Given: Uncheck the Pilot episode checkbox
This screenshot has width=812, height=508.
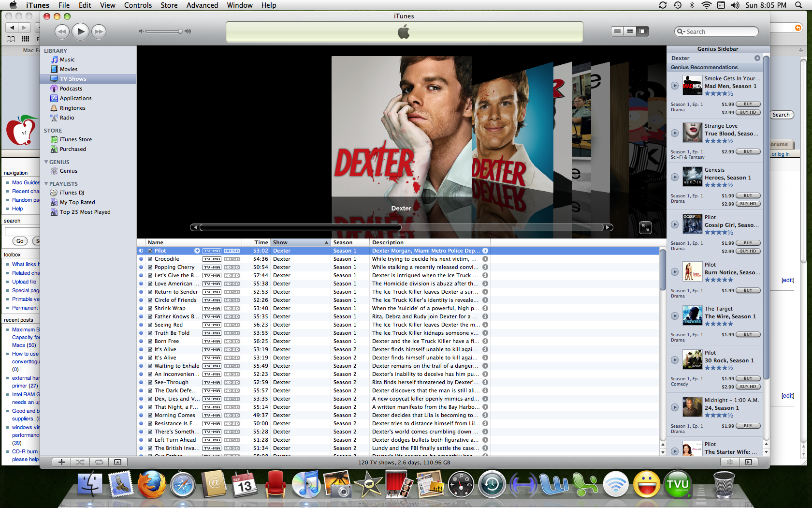Looking at the screenshot, I should (150, 251).
